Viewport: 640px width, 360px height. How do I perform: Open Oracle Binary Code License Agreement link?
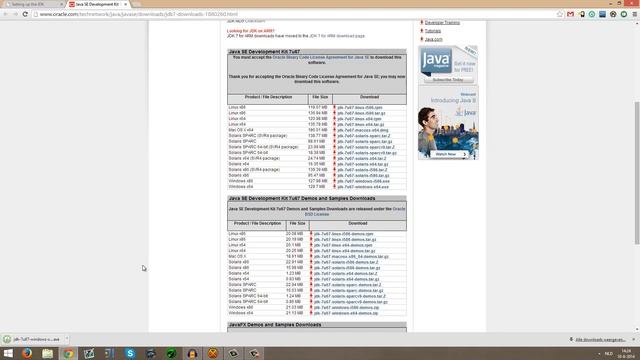point(321,58)
